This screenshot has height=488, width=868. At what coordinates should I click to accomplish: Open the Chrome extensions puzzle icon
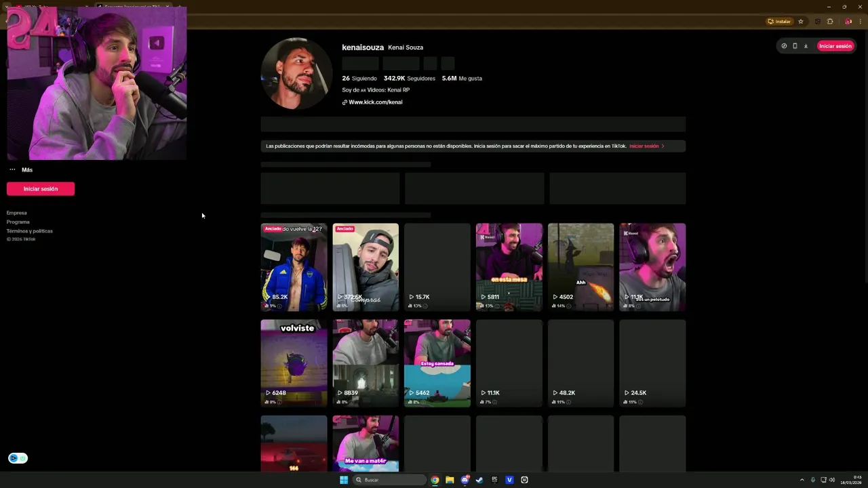click(830, 21)
